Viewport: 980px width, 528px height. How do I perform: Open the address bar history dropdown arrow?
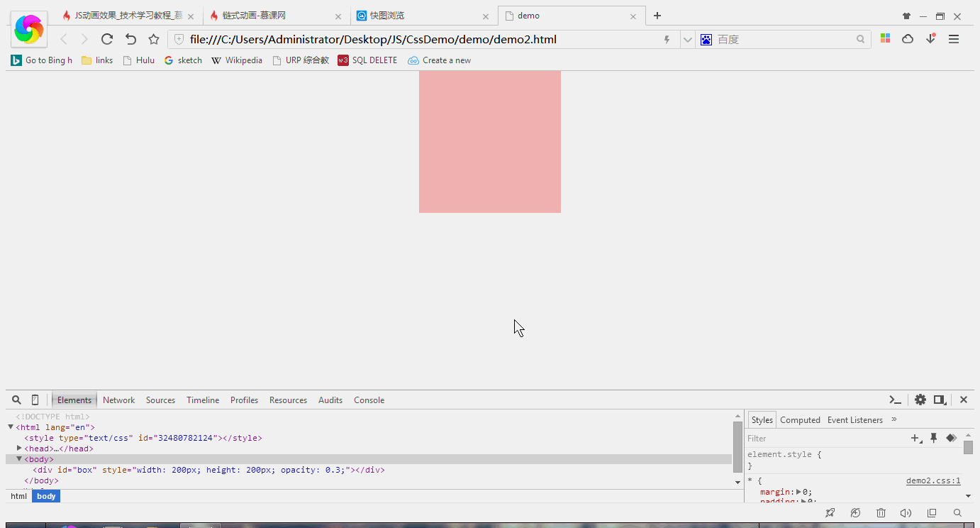tap(687, 40)
